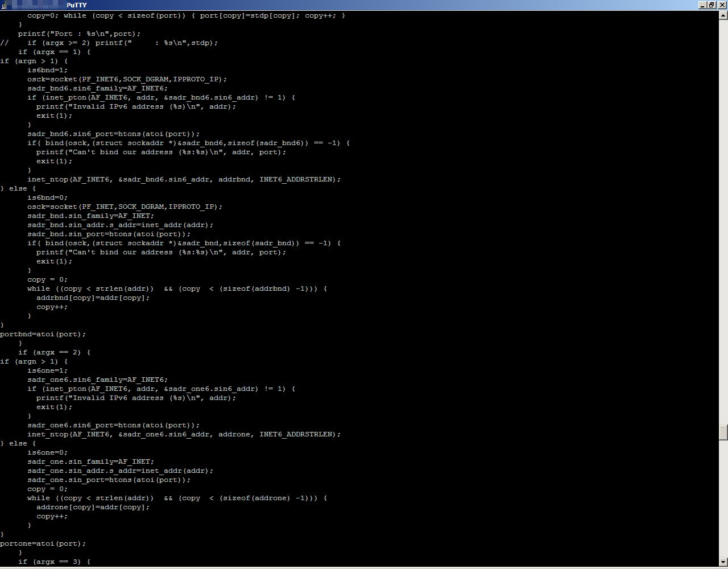Click 'addrbnd[copy]=addr[copy];' in the terminal
The width and height of the screenshot is (728, 569).
pos(93,298)
